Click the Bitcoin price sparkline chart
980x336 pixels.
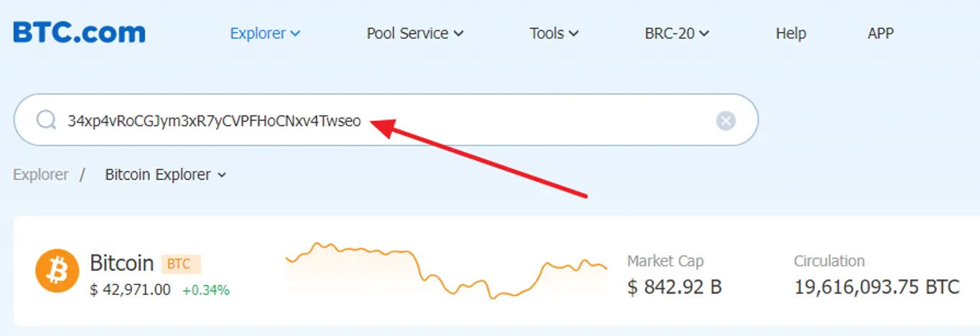[x=446, y=270]
